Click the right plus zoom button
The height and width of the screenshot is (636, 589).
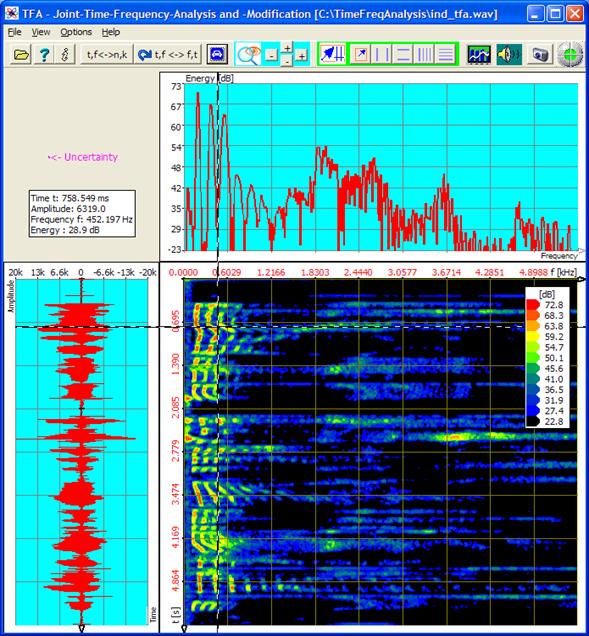(301, 56)
